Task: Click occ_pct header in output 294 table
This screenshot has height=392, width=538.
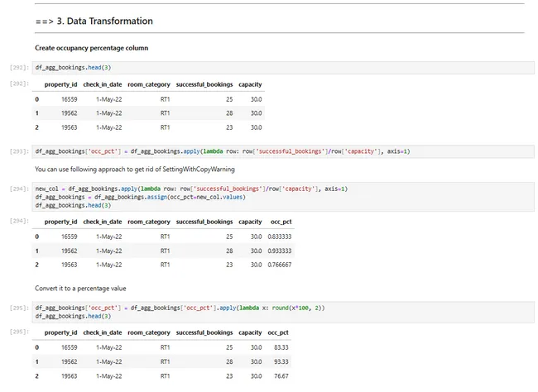Action: 281,222
